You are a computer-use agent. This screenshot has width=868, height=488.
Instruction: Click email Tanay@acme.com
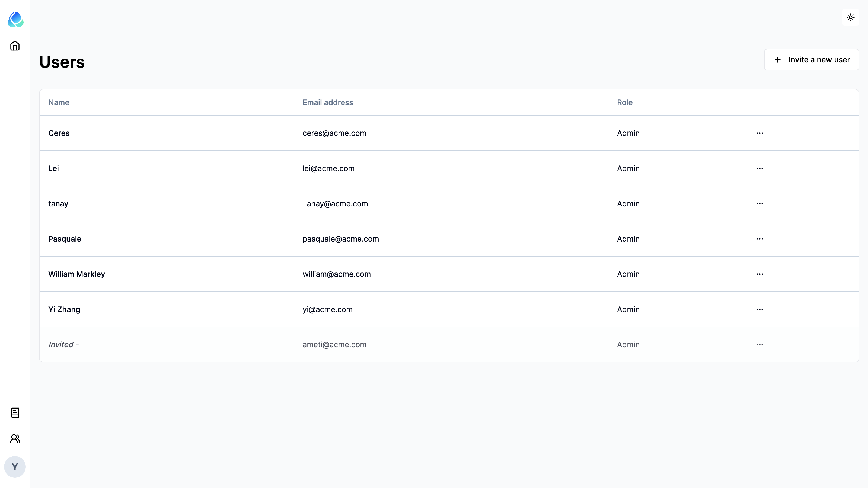pyautogui.click(x=335, y=204)
